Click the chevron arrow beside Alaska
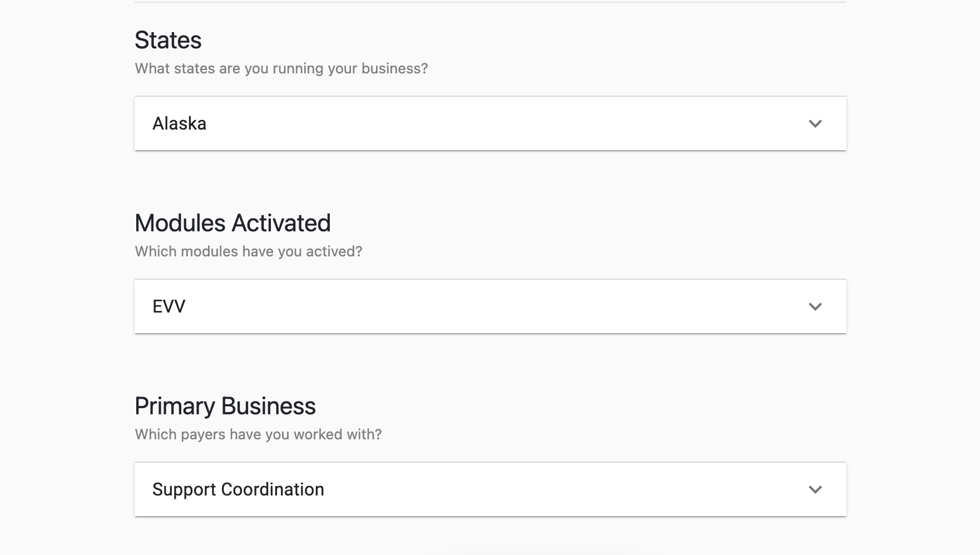This screenshot has height=555, width=980. pos(815,123)
